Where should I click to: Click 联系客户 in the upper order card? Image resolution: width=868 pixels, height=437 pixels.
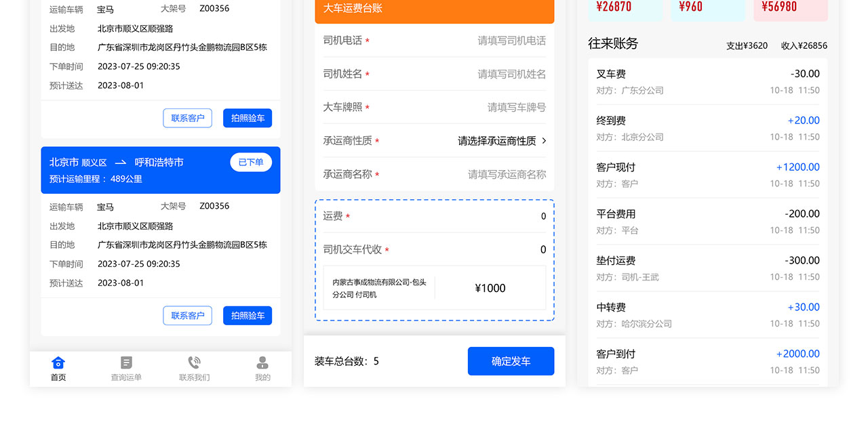pyautogui.click(x=188, y=118)
